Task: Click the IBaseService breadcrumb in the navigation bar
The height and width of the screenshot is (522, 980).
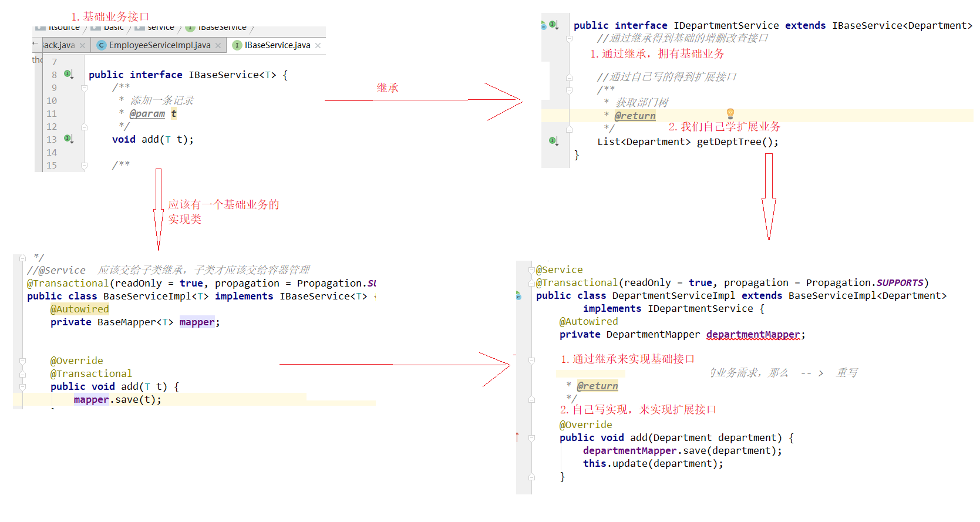Action: click(217, 28)
